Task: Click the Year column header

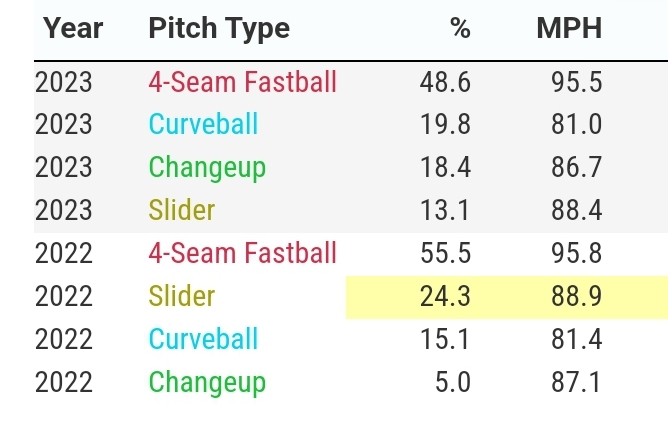Action: coord(73,28)
